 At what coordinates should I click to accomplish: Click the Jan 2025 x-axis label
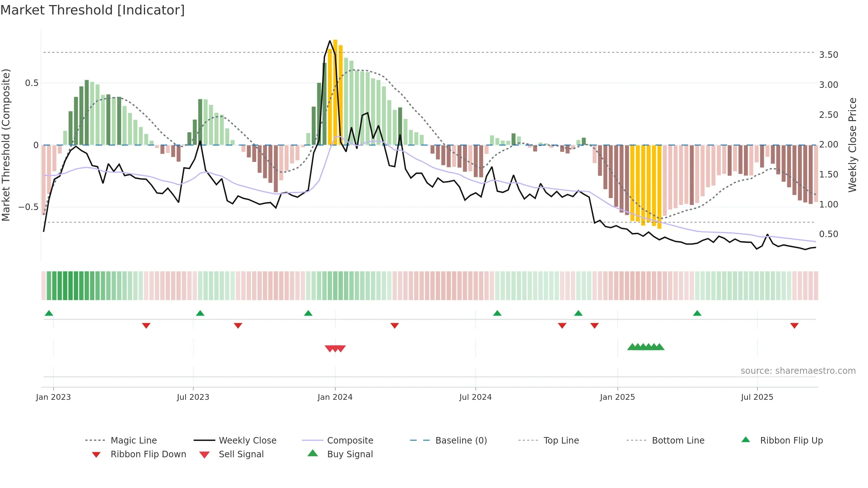pos(618,397)
